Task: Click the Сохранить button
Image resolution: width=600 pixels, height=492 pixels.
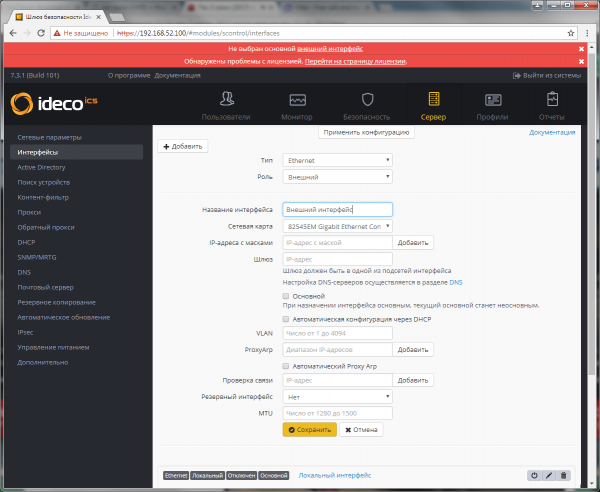Action: 309,429
